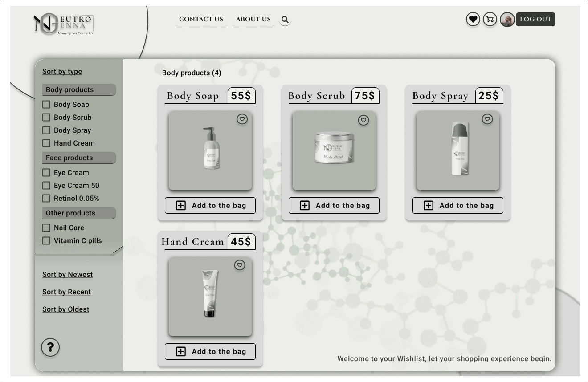Add Hand Cream to the bag
Screen dimensions: 588x382
click(x=210, y=351)
